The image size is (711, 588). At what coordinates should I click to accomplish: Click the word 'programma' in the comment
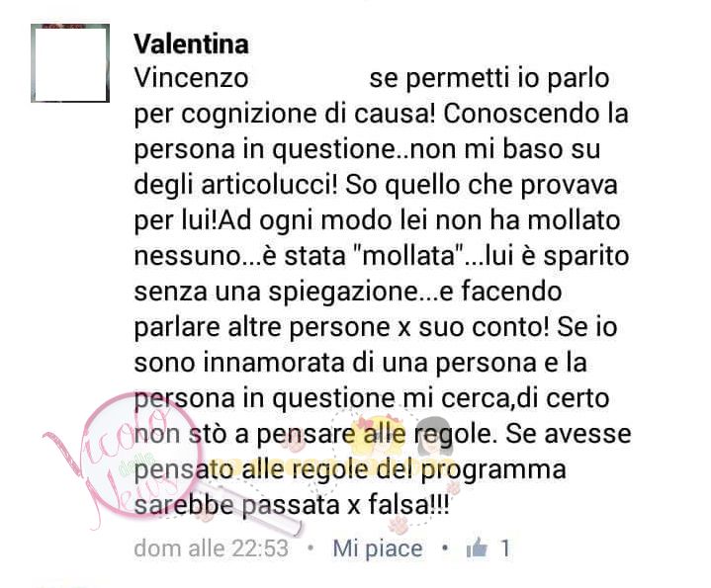(x=493, y=470)
